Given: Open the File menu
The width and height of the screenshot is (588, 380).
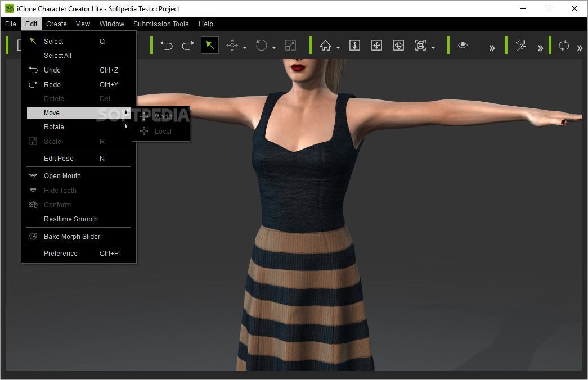Looking at the screenshot, I should tap(11, 24).
